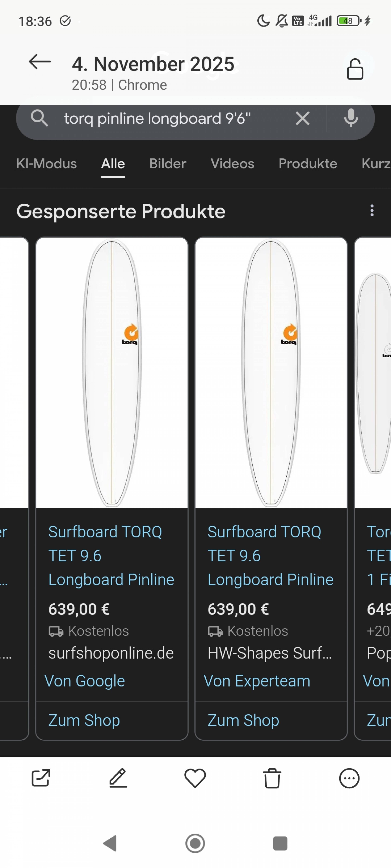Tap the share icon in the bottom toolbar
The height and width of the screenshot is (868, 391).
[41, 778]
